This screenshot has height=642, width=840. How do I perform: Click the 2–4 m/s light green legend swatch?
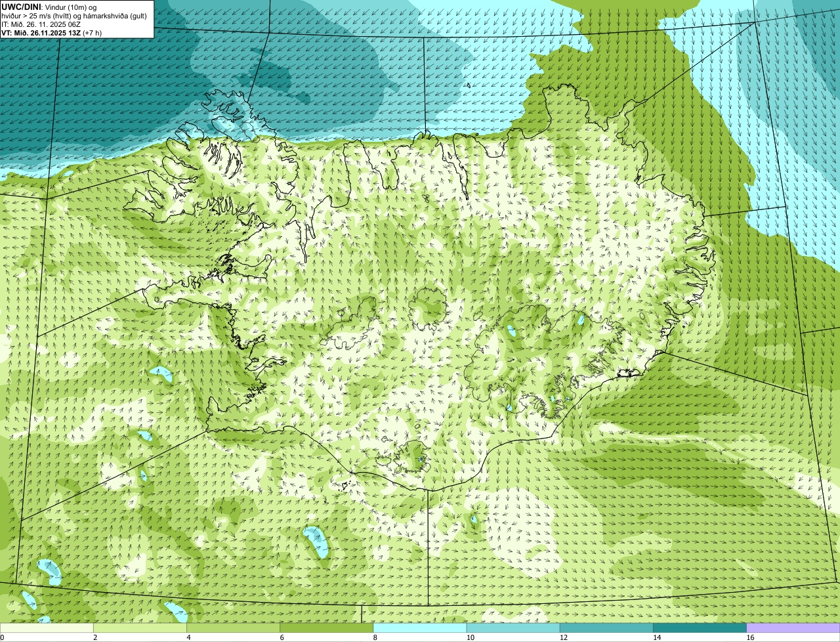click(140, 628)
